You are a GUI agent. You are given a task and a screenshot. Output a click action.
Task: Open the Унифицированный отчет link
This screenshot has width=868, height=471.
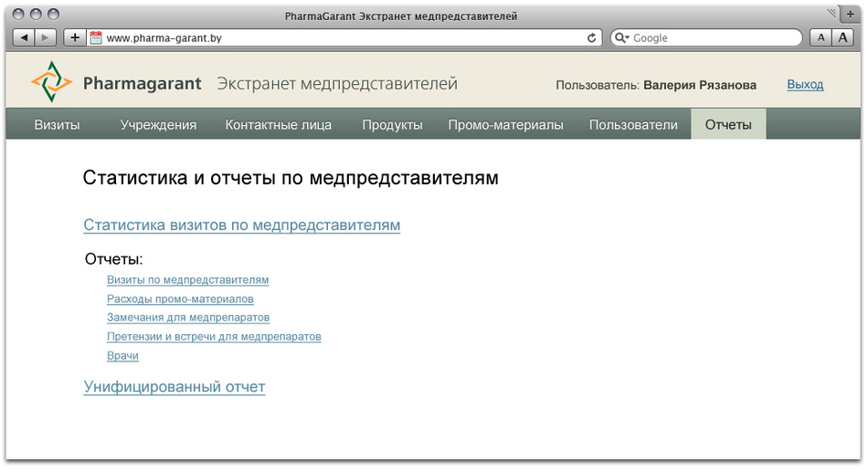174,387
